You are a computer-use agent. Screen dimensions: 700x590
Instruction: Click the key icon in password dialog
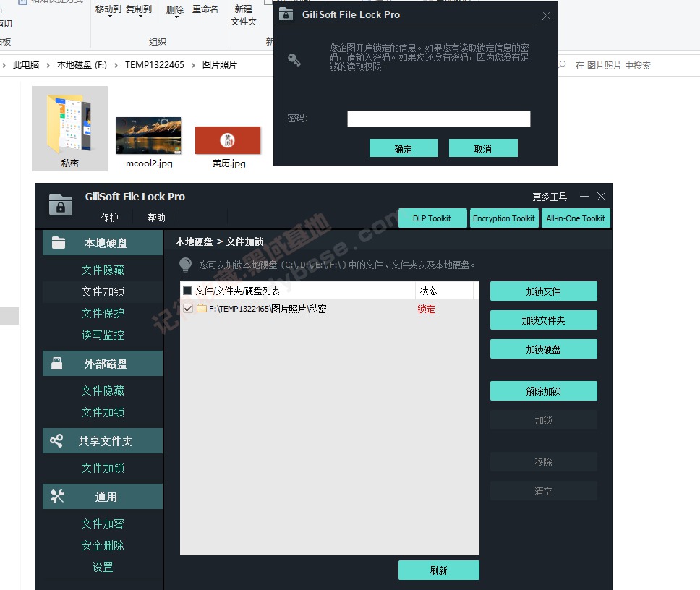(x=294, y=60)
